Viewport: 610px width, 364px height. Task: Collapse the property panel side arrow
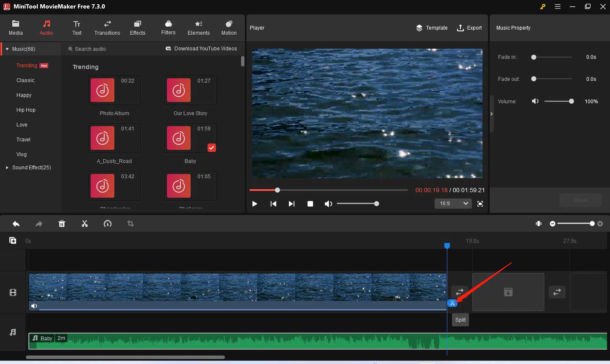coord(491,114)
